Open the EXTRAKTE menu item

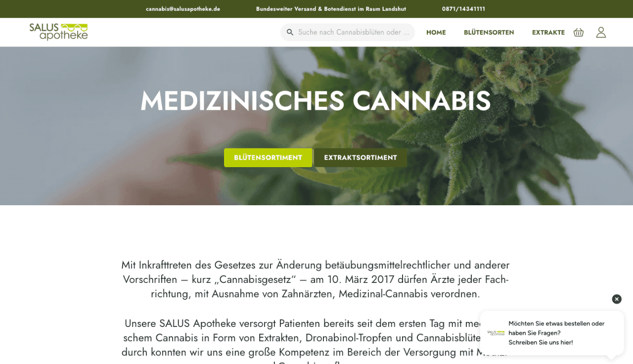548,32
